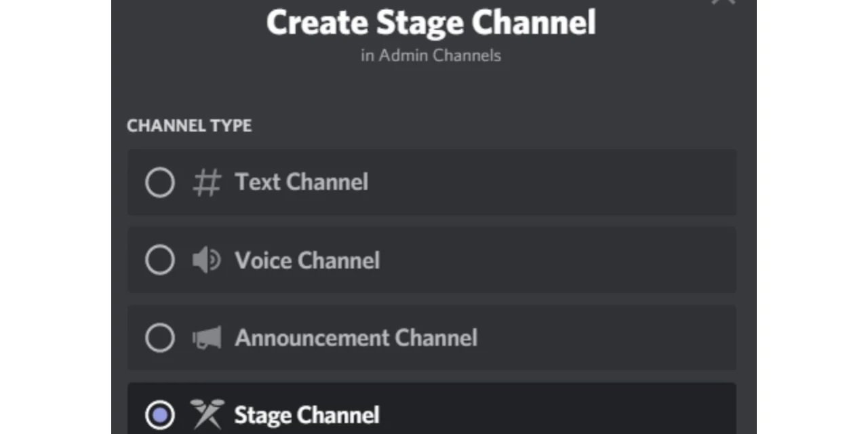Select the Voice Channel radio button
868x434 pixels.
[x=160, y=260]
